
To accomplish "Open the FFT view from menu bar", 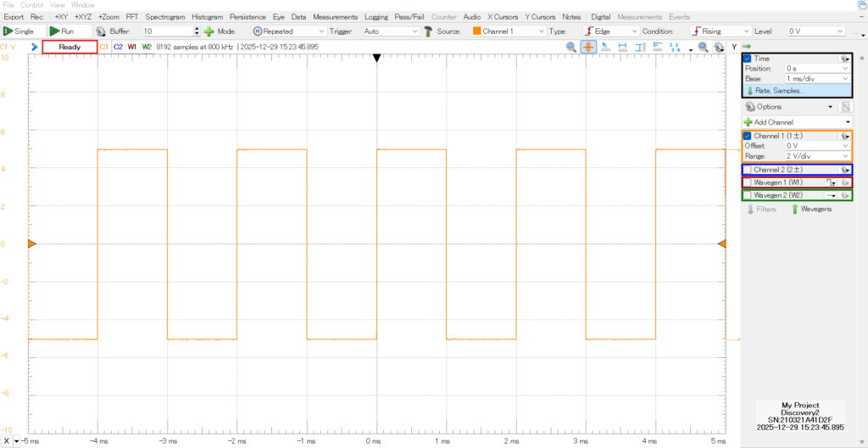I will (x=132, y=17).
